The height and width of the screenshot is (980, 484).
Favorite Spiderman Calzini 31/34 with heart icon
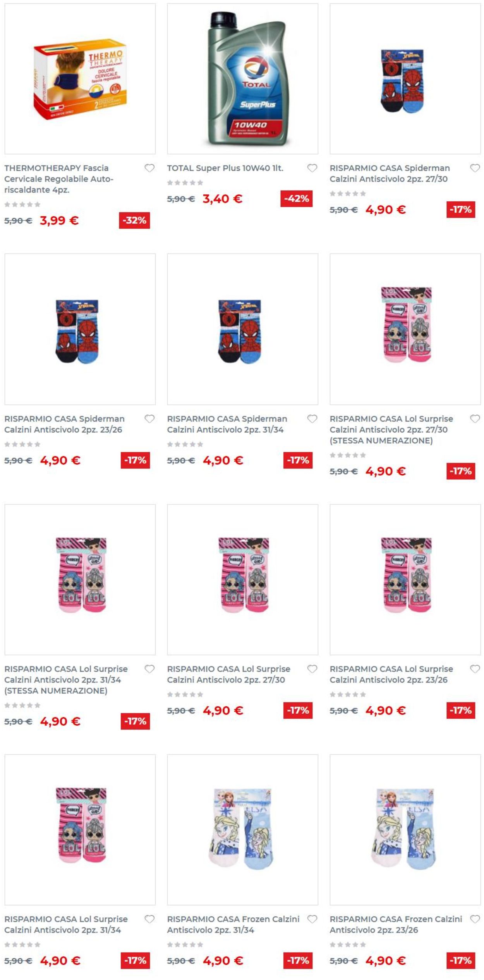click(x=312, y=419)
